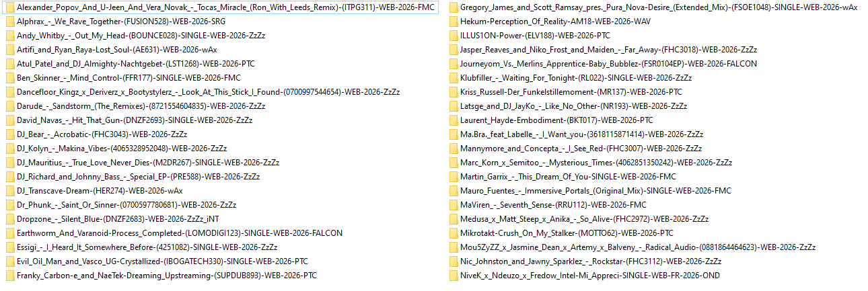The height and width of the screenshot is (291, 868).
Task: Click folder icon beside Nic Johnston Rockstar
Action: (454, 261)
